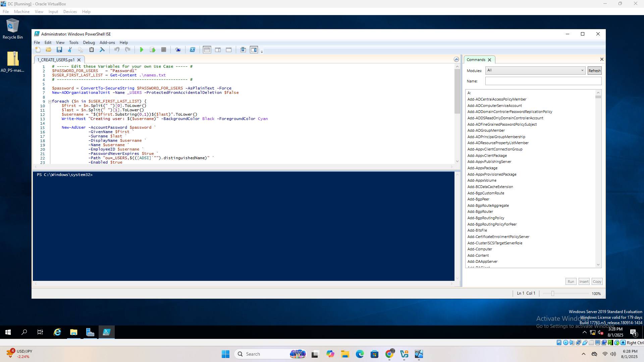Toggle the Show Command Add-on pane

pos(254,50)
